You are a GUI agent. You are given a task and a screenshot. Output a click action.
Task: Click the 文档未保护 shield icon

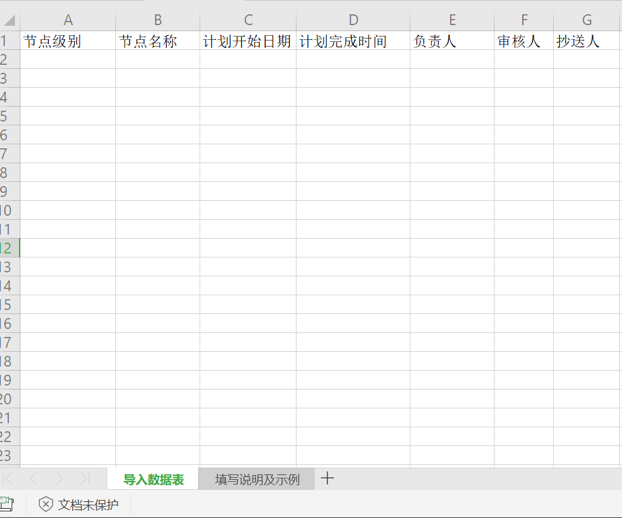(x=46, y=505)
